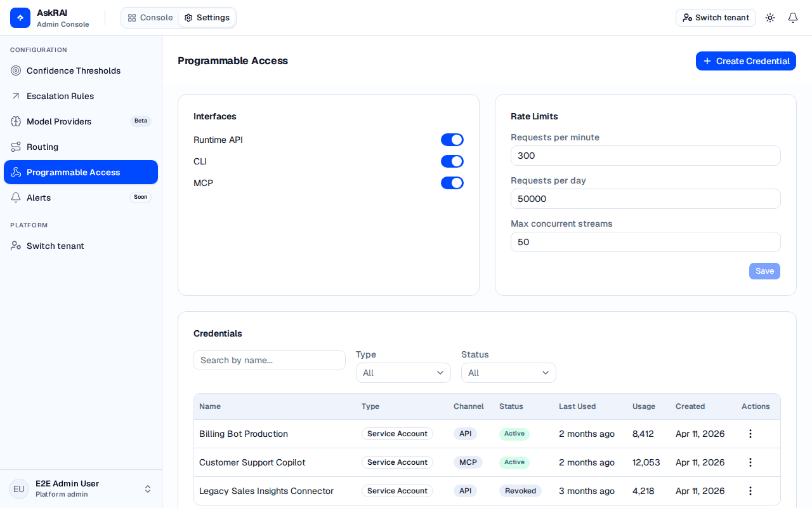Open Model Providers section

coord(81,121)
